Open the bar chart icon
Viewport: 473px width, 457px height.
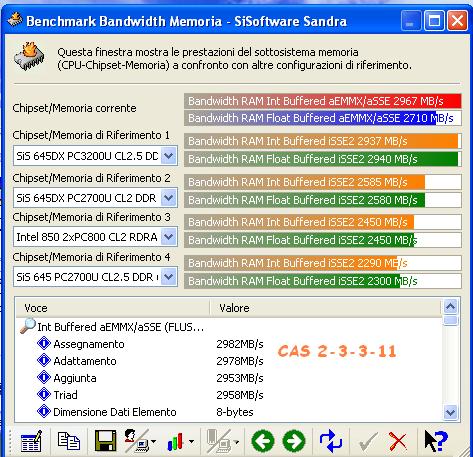click(x=176, y=442)
